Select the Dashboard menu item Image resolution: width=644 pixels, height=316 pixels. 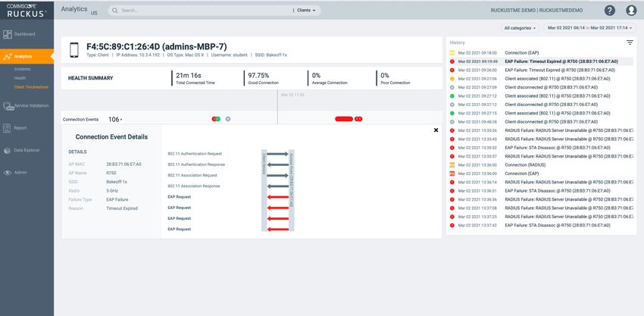25,35
